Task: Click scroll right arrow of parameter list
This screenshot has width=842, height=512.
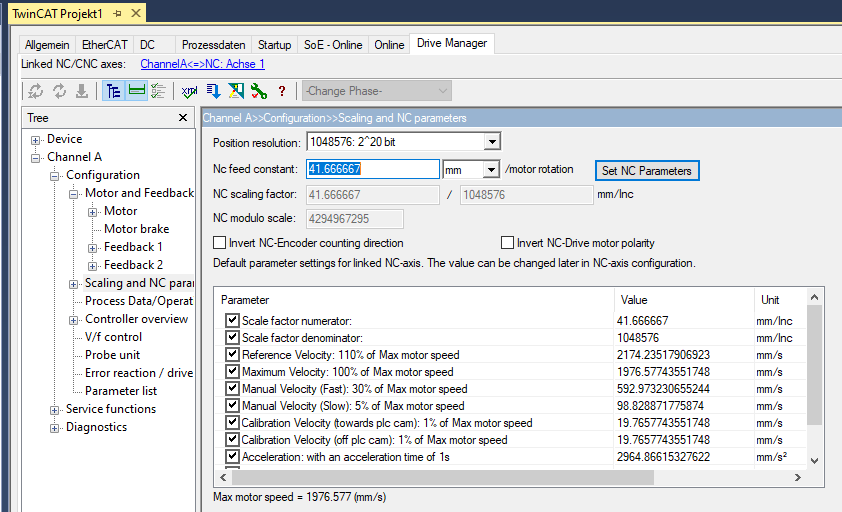Action: coord(797,477)
